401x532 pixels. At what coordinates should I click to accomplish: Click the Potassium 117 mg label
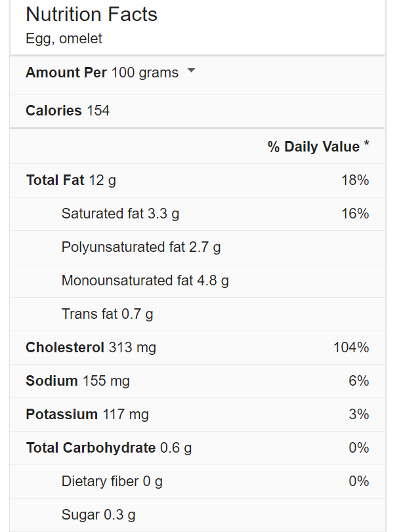[87, 415]
